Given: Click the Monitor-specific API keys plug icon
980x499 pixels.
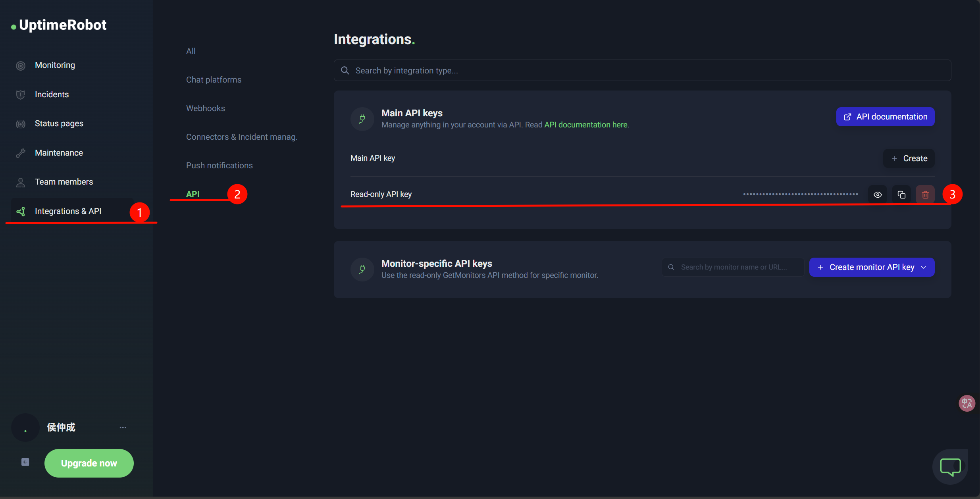Looking at the screenshot, I should (362, 269).
